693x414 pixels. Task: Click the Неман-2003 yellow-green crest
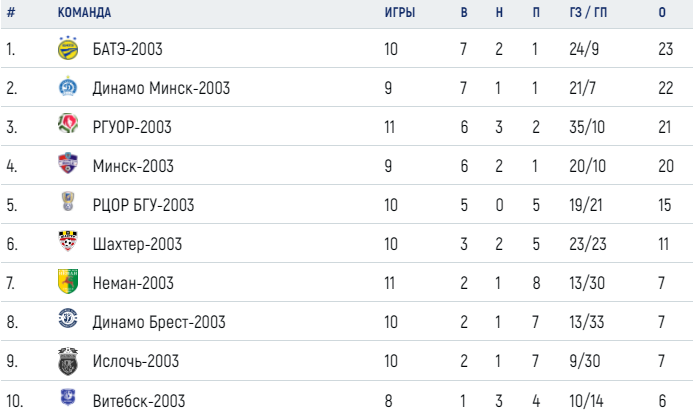pos(68,281)
